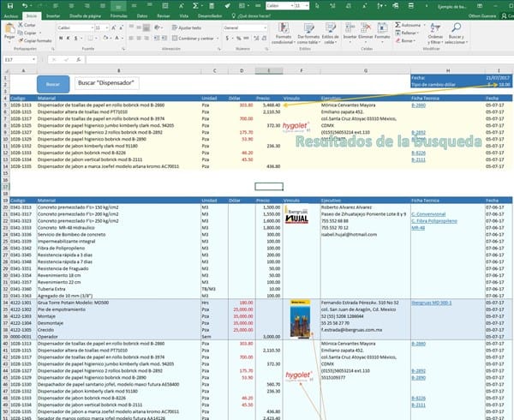Toggle bold (N) formatting

61,39
